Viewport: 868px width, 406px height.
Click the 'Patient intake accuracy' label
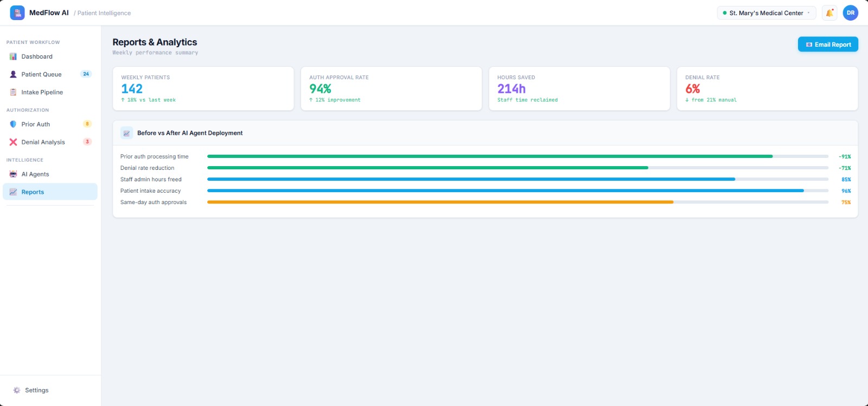point(150,191)
